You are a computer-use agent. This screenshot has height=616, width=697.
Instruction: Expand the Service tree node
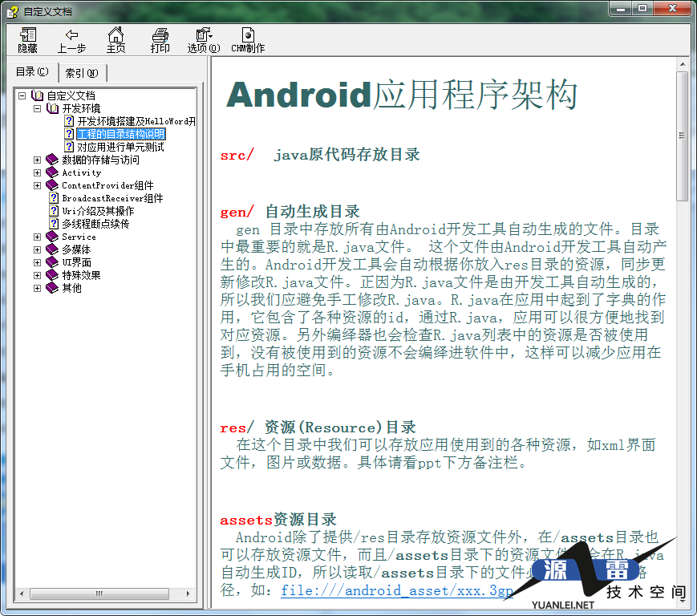pyautogui.click(x=38, y=237)
